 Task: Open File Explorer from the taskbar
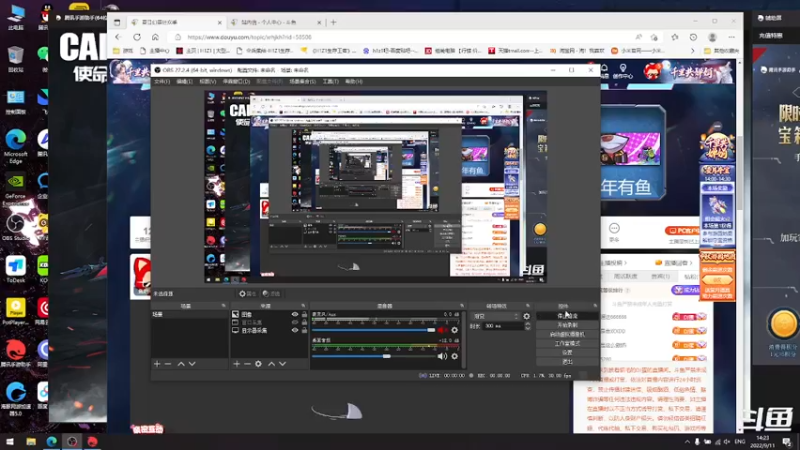coord(31,441)
